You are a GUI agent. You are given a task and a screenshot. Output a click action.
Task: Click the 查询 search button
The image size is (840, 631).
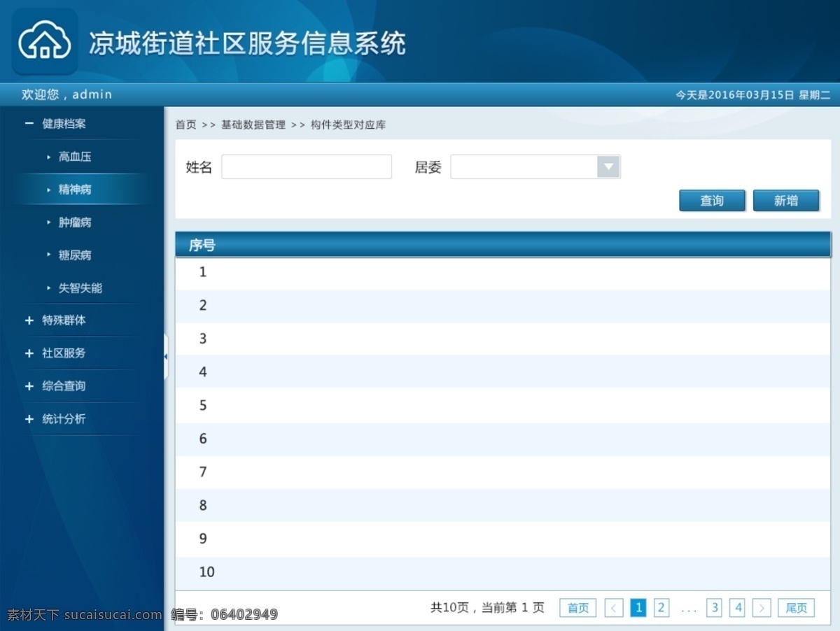tap(712, 201)
